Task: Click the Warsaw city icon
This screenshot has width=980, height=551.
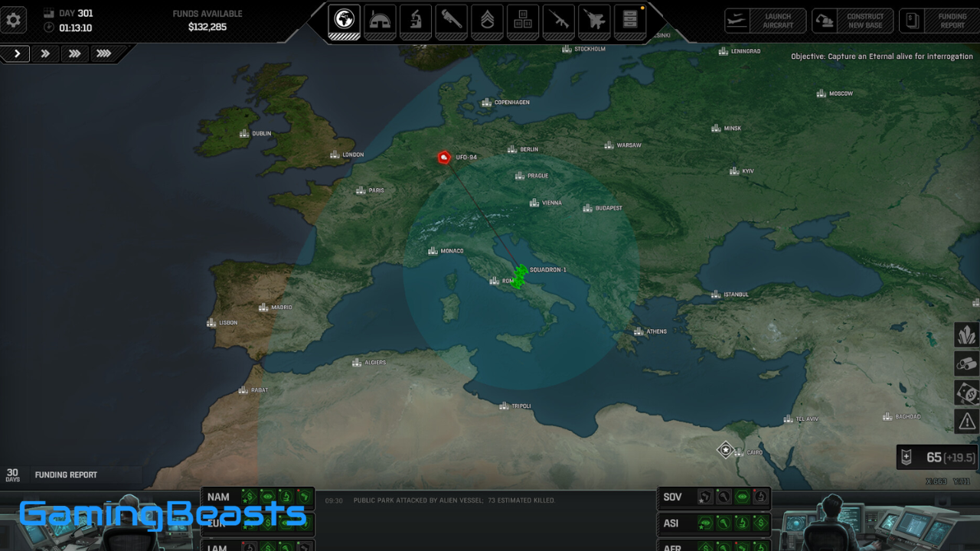Action: [x=609, y=145]
